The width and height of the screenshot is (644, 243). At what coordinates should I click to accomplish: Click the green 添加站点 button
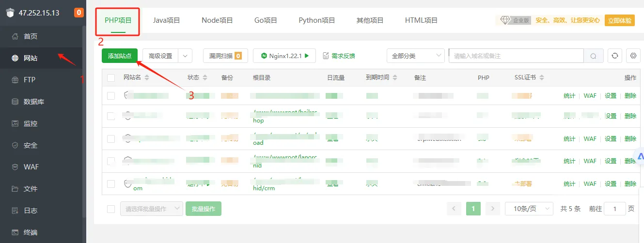120,56
